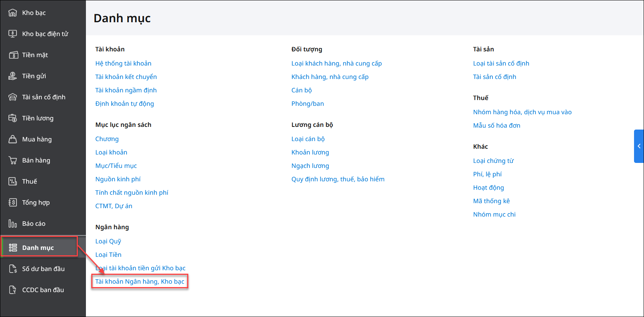Screen dimensions: 644x317
Task: Click the Tài sản cố định icon
Action: (x=13, y=97)
